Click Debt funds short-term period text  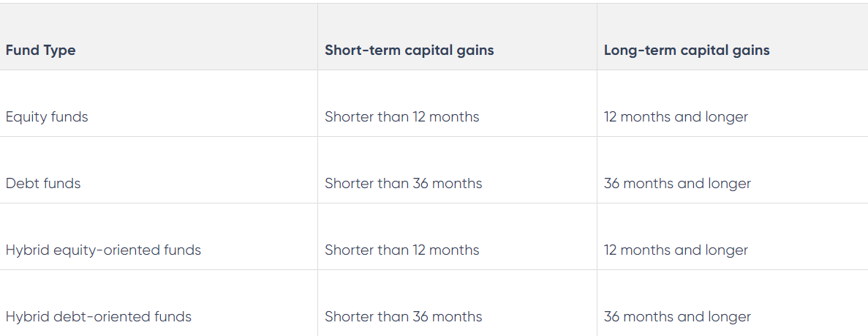click(404, 184)
